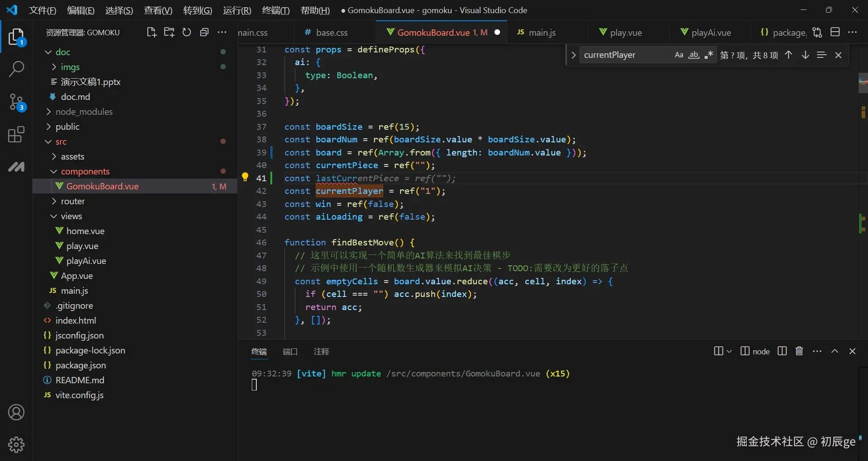The height and width of the screenshot is (461, 868).
Task: Click New Folder icon in explorer header
Action: (169, 32)
